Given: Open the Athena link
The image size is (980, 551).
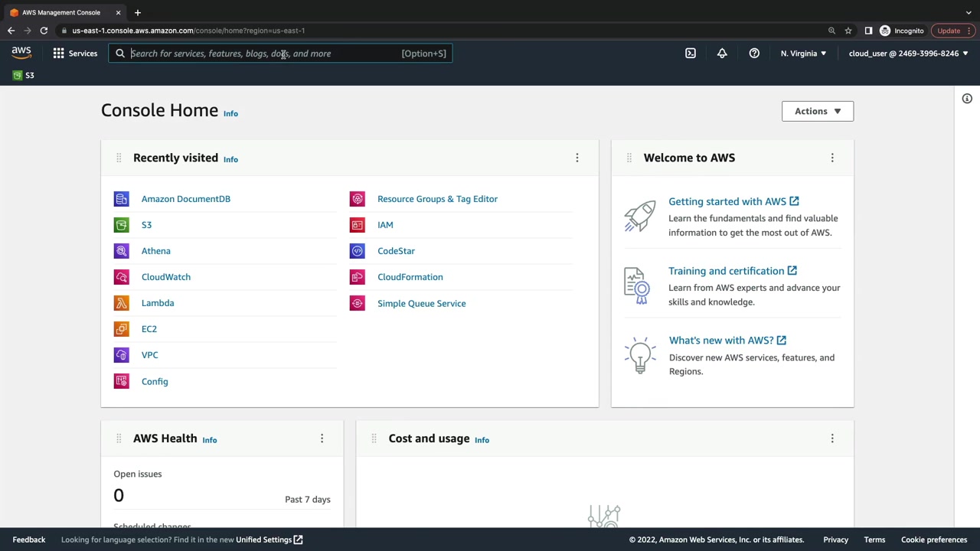Looking at the screenshot, I should click(x=156, y=251).
